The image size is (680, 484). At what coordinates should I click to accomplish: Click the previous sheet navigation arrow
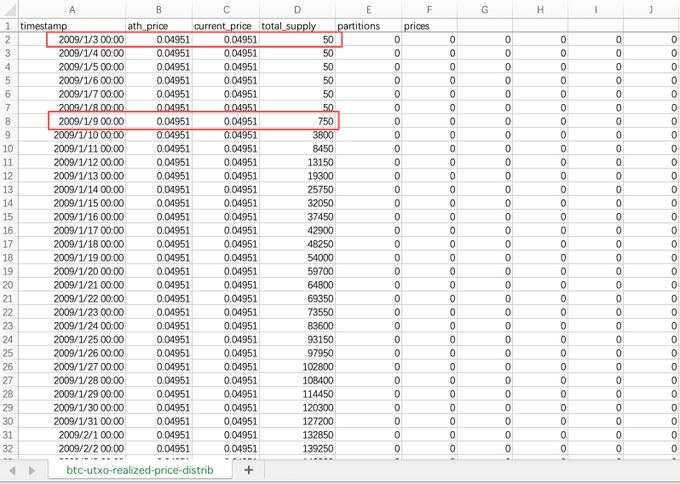(12, 469)
